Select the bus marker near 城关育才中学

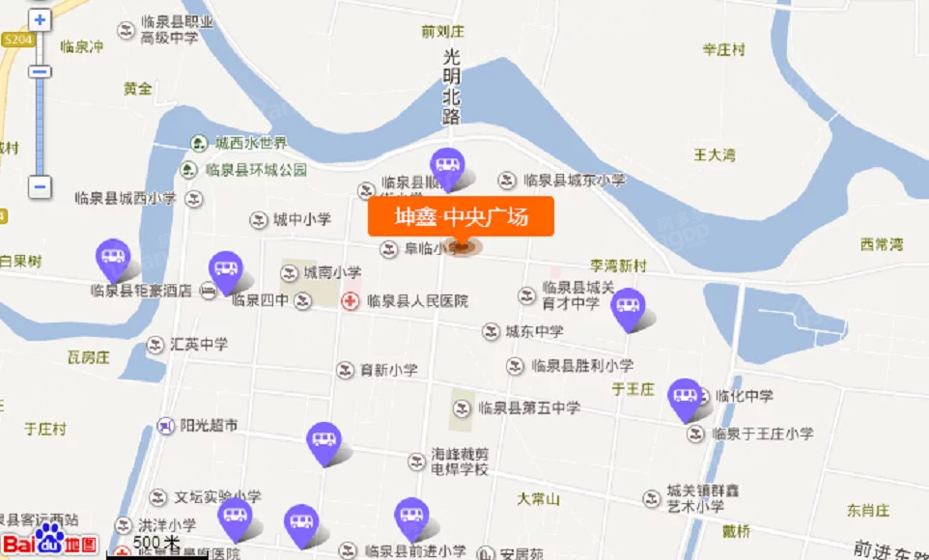click(628, 310)
